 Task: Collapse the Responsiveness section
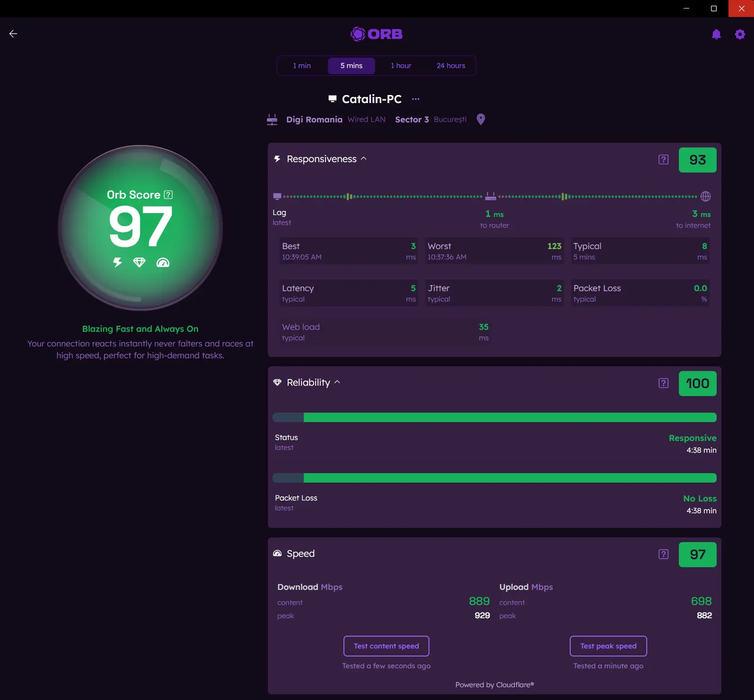tap(364, 159)
